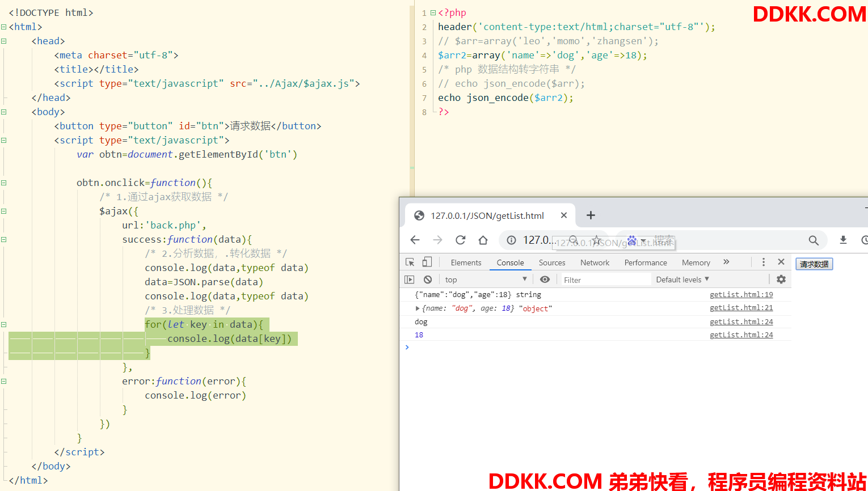Image resolution: width=868 pixels, height=491 pixels.
Task: Activate the DevTools inspect element picker
Action: (x=410, y=262)
